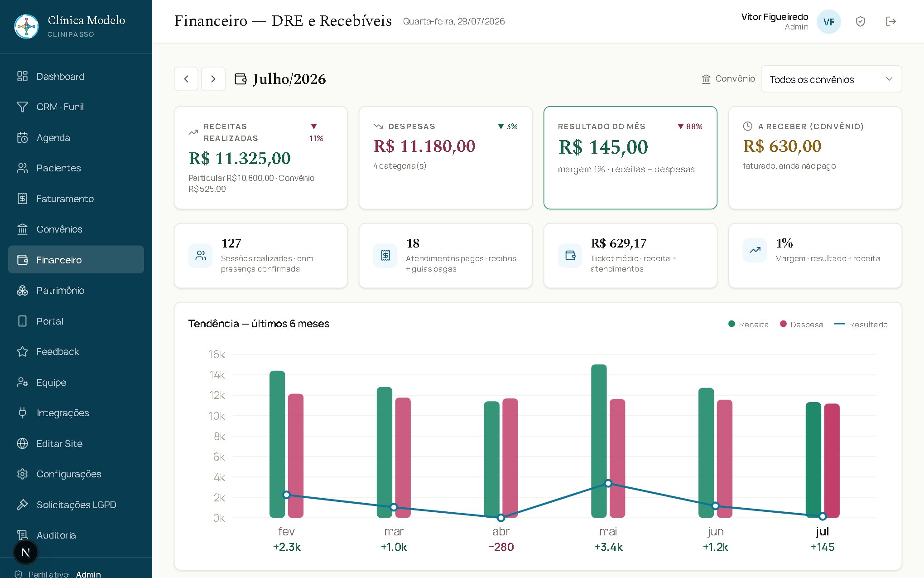
Task: Click the pink Despesa bar for fev
Action: pos(296,456)
